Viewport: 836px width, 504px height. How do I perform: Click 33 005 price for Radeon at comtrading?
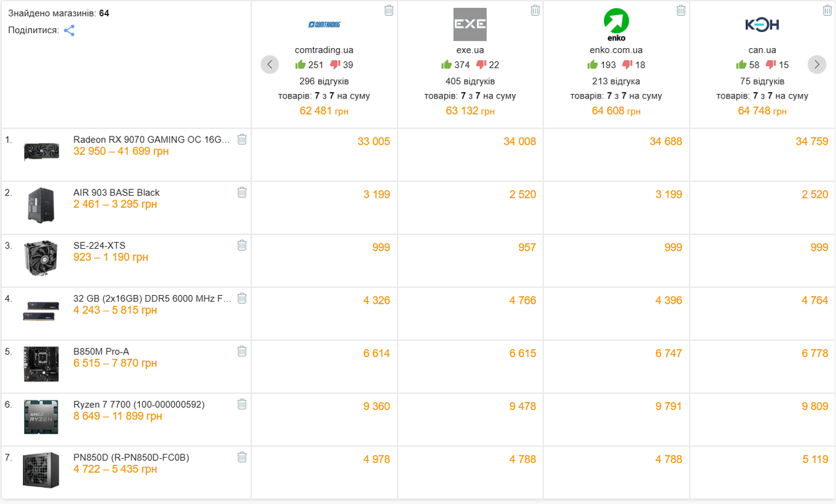tap(374, 142)
